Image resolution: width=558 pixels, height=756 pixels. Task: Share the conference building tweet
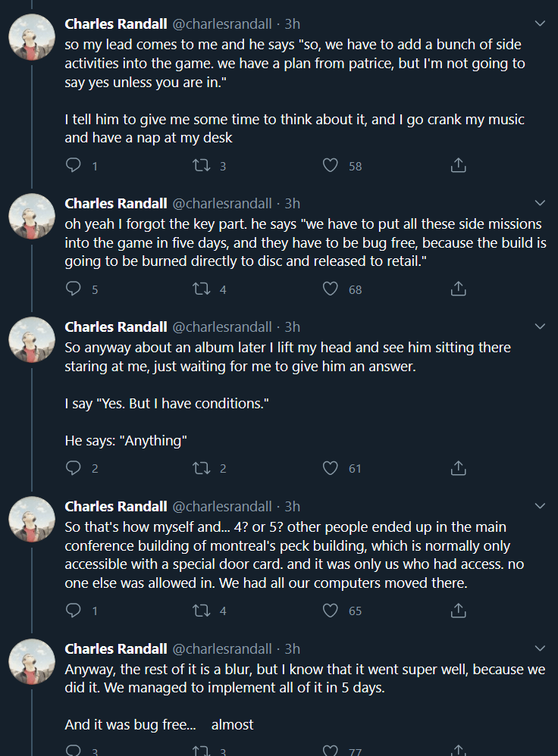coord(458,611)
